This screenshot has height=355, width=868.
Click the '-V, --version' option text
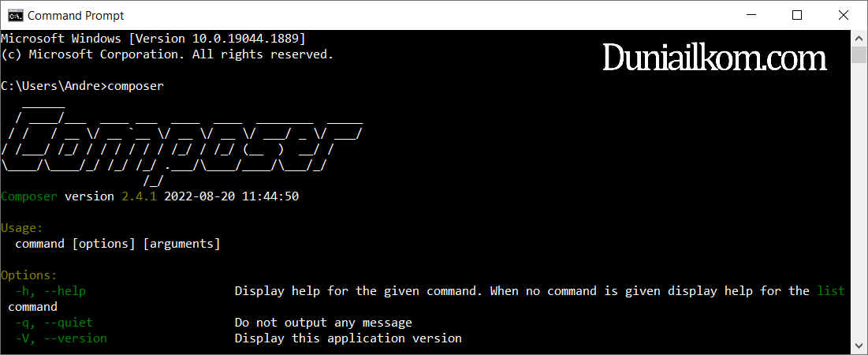click(x=61, y=338)
